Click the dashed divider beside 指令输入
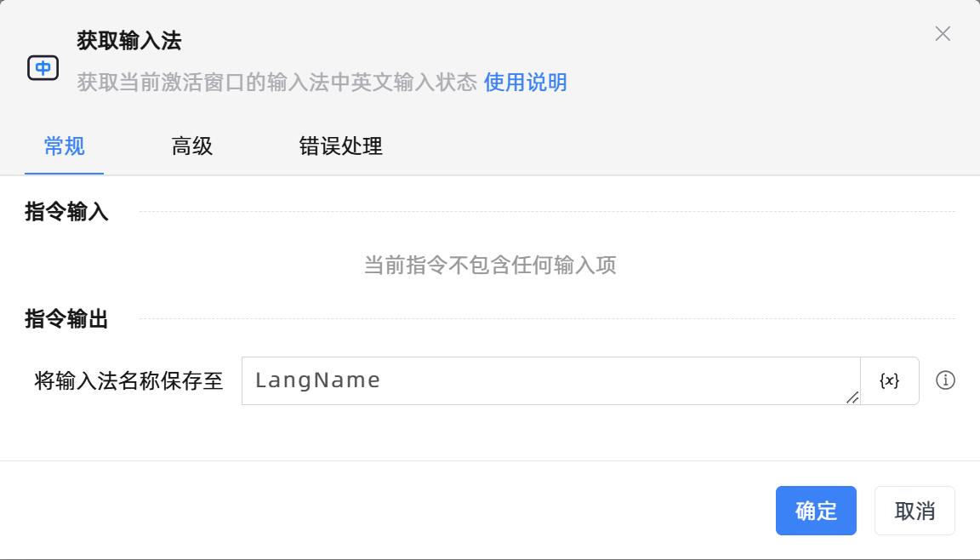The height and width of the screenshot is (560, 980). 546,212
